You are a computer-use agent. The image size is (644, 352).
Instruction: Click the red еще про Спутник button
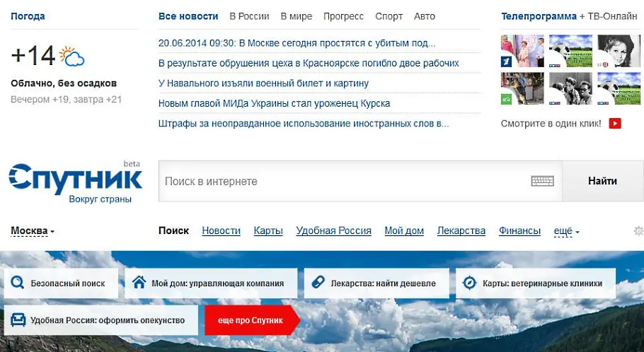250,320
